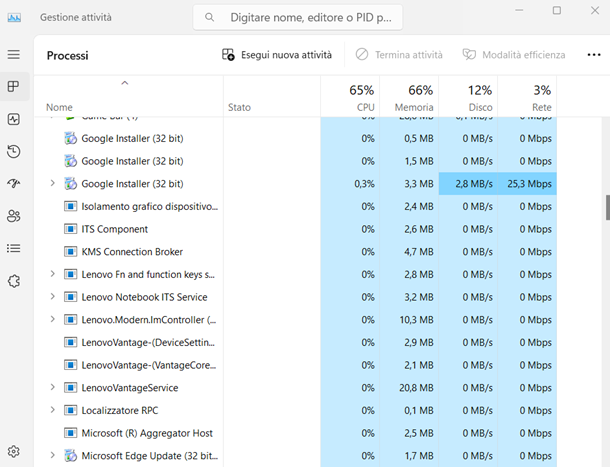The width and height of the screenshot is (610, 467).
Task: Expand the Localizzatore RPC process group
Action: coord(53,410)
